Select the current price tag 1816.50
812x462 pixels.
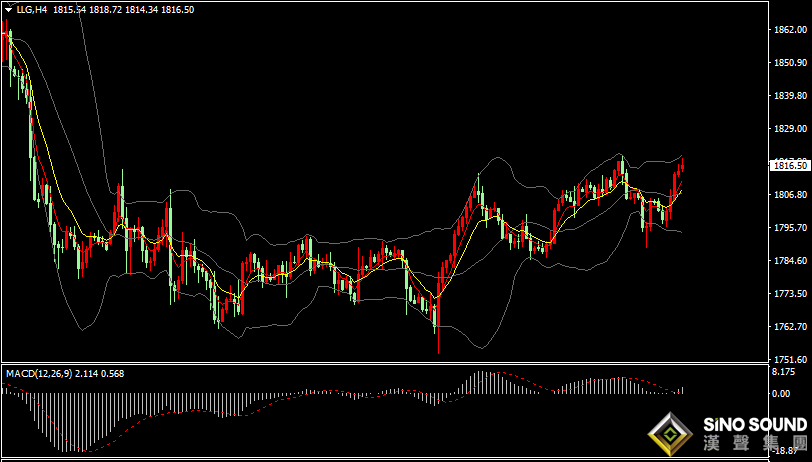coord(789,166)
